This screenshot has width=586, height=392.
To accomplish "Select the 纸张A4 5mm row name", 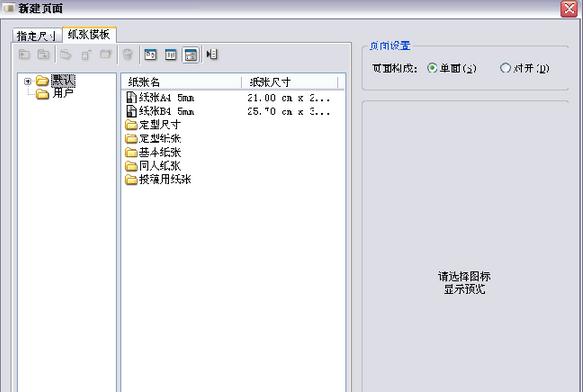I will click(x=167, y=98).
